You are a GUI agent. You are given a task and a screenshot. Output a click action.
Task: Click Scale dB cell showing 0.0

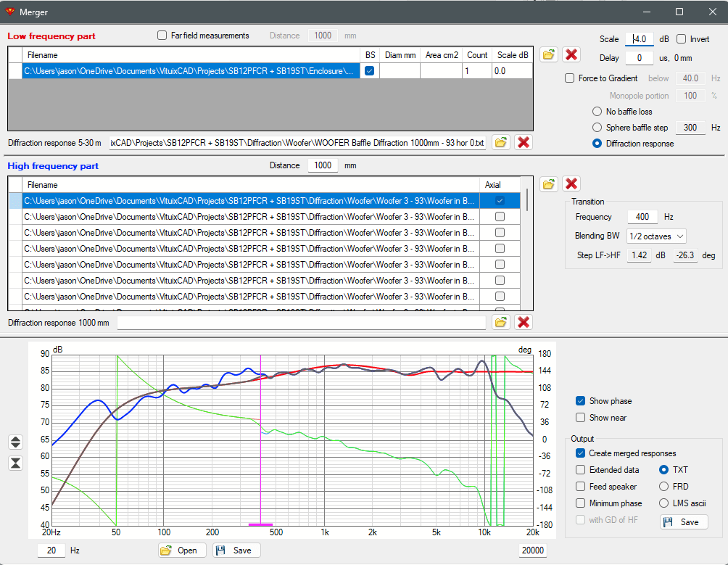click(x=512, y=71)
